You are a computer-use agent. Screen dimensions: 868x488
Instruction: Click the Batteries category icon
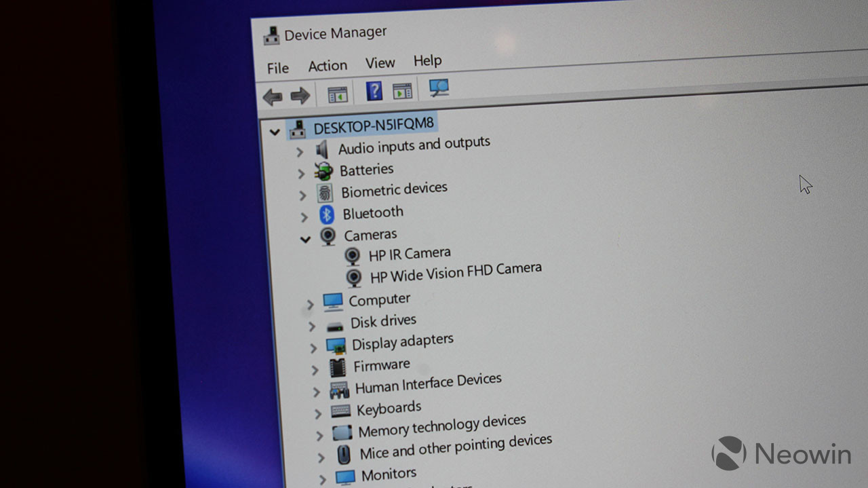pyautogui.click(x=323, y=171)
